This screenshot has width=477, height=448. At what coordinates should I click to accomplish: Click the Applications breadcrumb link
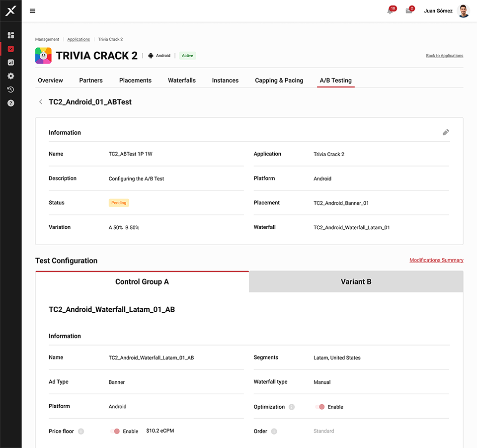(x=79, y=39)
